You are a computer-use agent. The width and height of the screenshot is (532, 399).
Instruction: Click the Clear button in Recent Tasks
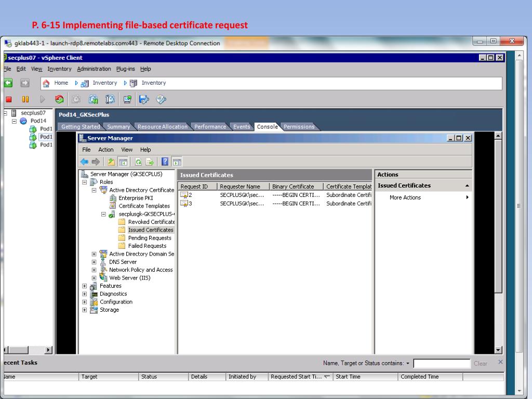(x=481, y=363)
